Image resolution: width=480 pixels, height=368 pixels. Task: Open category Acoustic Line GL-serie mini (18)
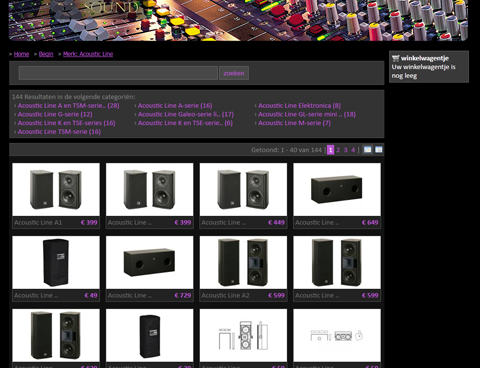coord(307,114)
